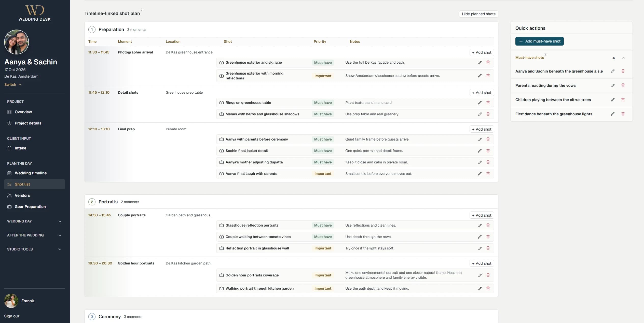Delete Aanya final laugh with parents shot
This screenshot has width=644, height=323.
pyautogui.click(x=488, y=174)
